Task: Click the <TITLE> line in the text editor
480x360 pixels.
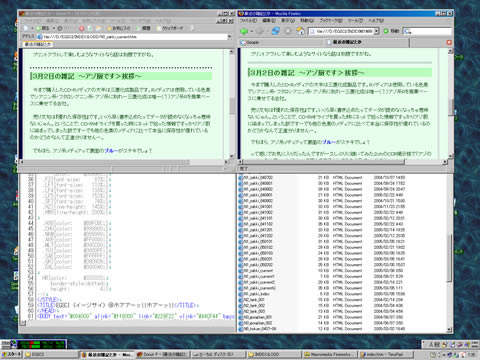Action: coord(117,305)
